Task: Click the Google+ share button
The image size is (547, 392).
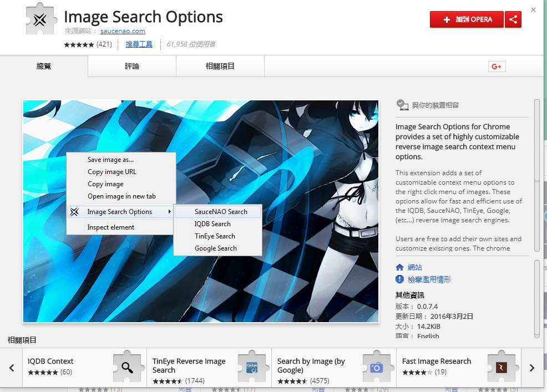Action: [x=497, y=67]
